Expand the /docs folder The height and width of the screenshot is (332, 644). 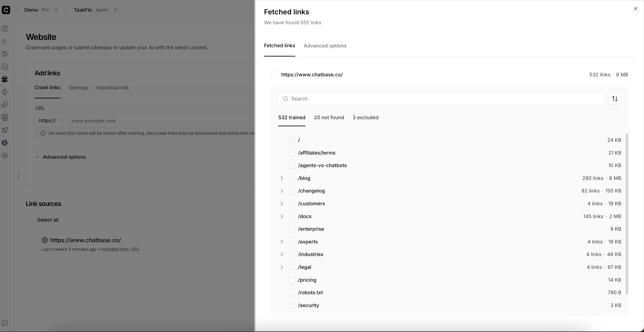click(x=282, y=216)
